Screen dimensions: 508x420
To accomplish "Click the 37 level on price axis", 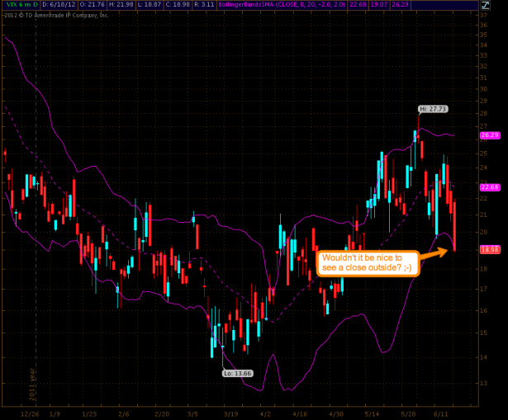I will pos(484,12).
